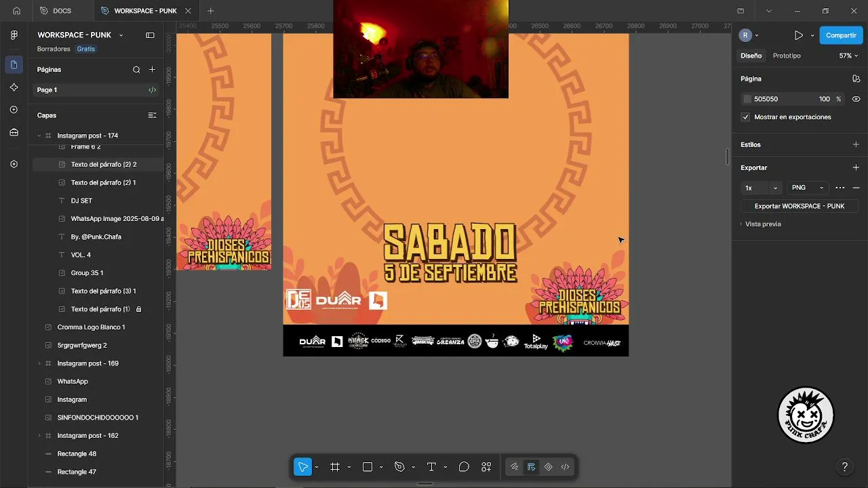868x488 pixels.
Task: Uncheck Mostrar en exportaciones checkbox
Action: point(746,117)
